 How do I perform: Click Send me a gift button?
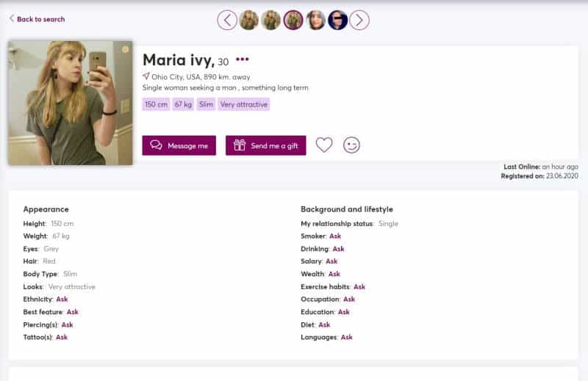click(x=266, y=145)
